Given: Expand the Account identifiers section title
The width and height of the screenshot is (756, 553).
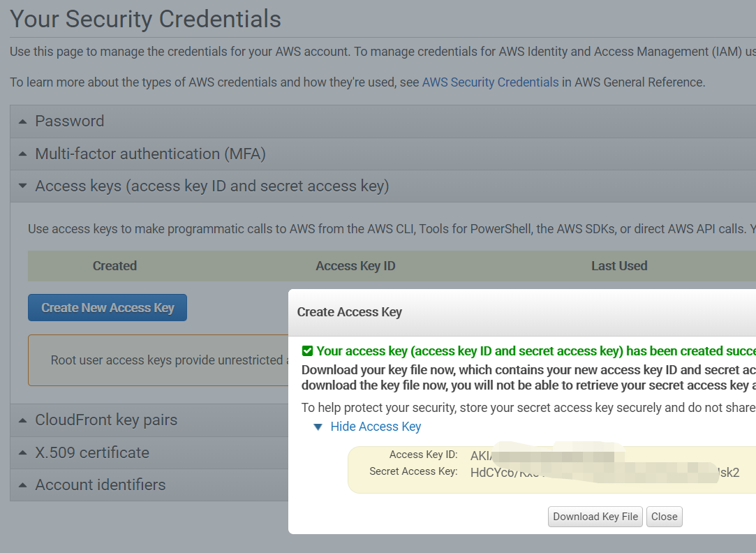Looking at the screenshot, I should (101, 485).
